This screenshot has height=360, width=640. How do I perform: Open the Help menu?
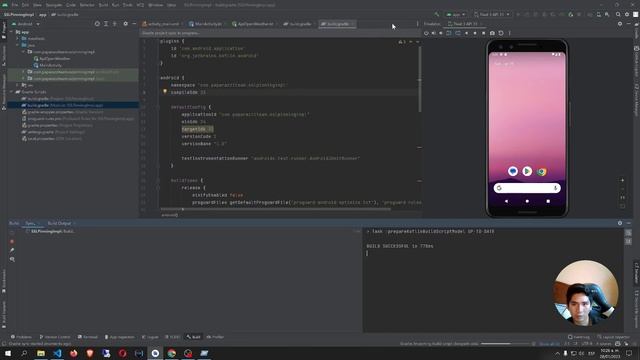pos(171,5)
